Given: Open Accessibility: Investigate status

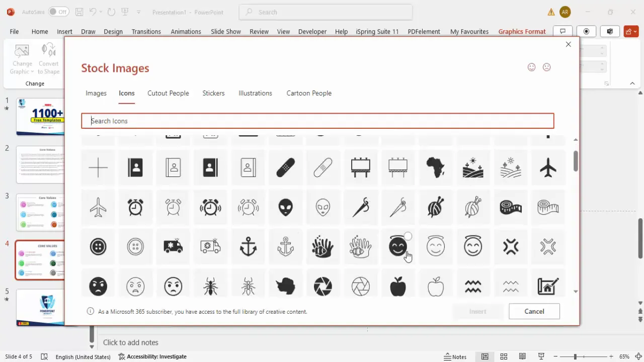Looking at the screenshot, I should [152, 356].
